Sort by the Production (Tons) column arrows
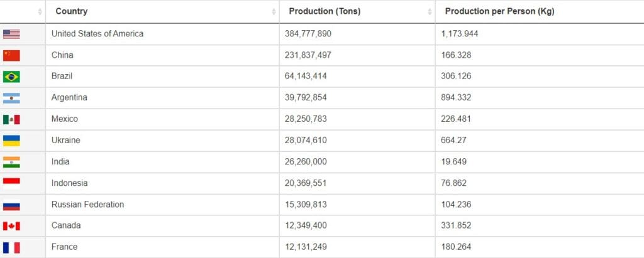Image resolution: width=644 pixels, height=258 pixels. [x=430, y=12]
